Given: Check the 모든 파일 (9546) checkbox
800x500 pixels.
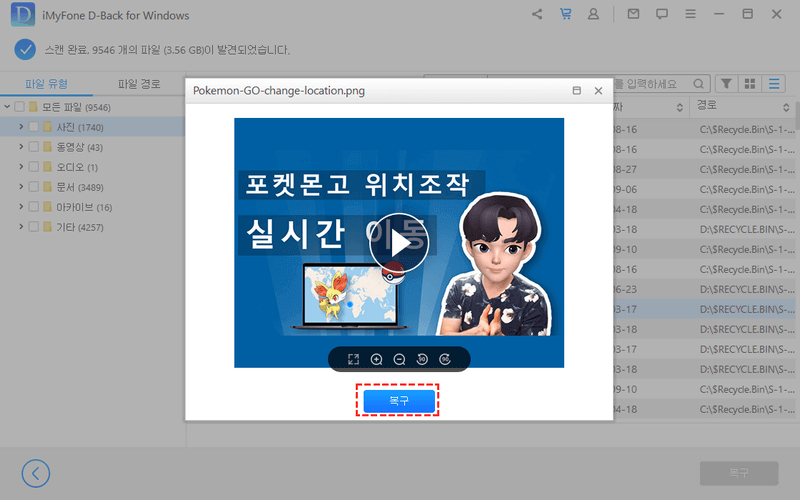Looking at the screenshot, I should point(19,107).
